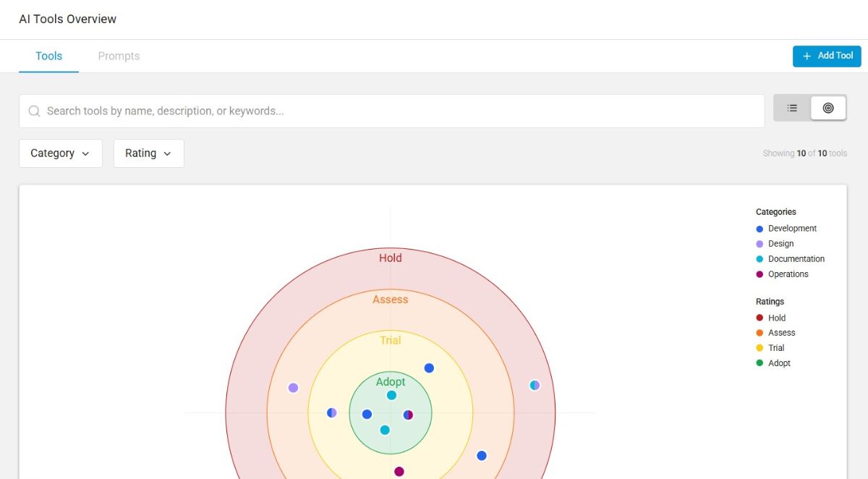Open the Rating filter dropdown

click(148, 153)
